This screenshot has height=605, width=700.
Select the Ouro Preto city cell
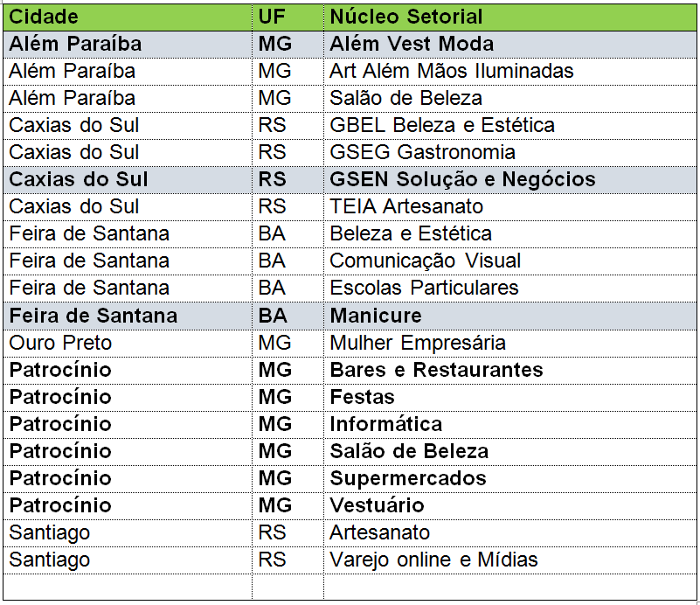coord(128,344)
